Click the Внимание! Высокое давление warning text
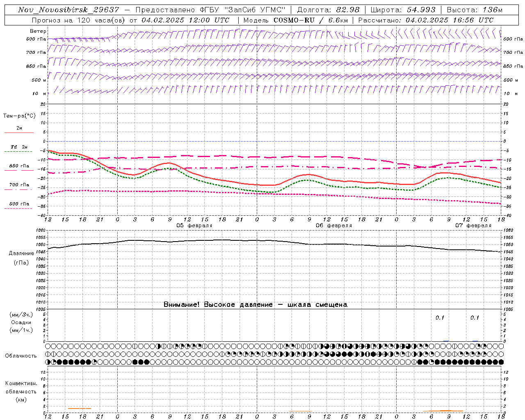This screenshot has width=525, height=420. [x=255, y=305]
